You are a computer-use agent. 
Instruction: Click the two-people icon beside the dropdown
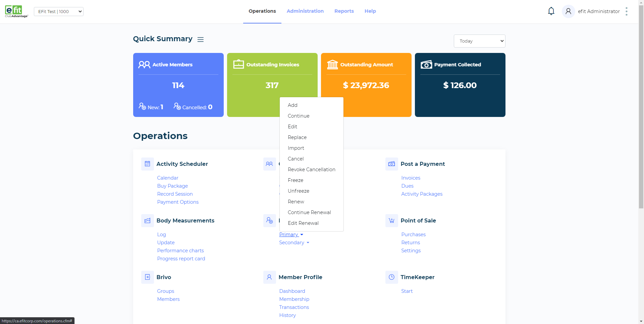tap(270, 164)
